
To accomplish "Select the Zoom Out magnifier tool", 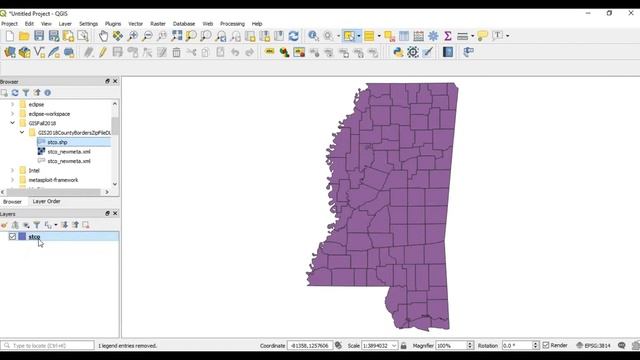I will click(x=147, y=36).
